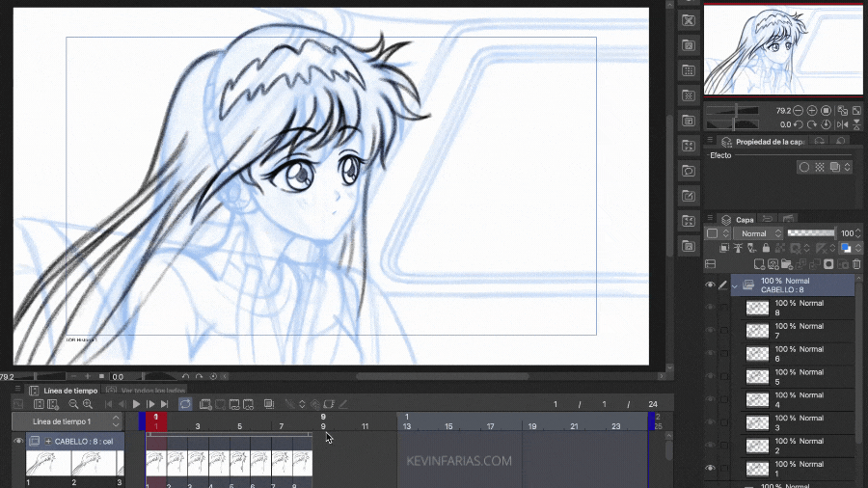
Task: Adjust the Navigator zoom slider
Action: pos(732,111)
